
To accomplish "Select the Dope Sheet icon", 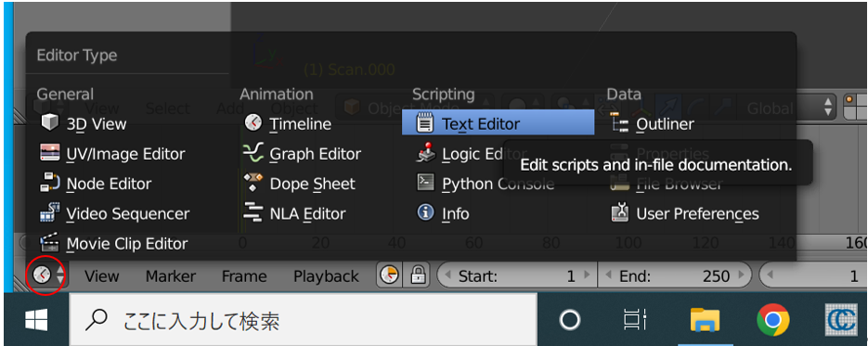I will (x=253, y=183).
